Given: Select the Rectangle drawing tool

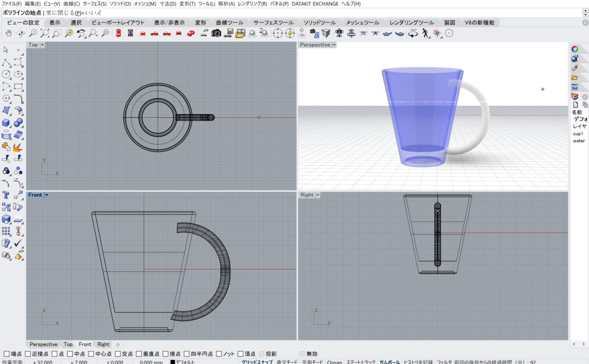Looking at the screenshot, I should coord(18,87).
